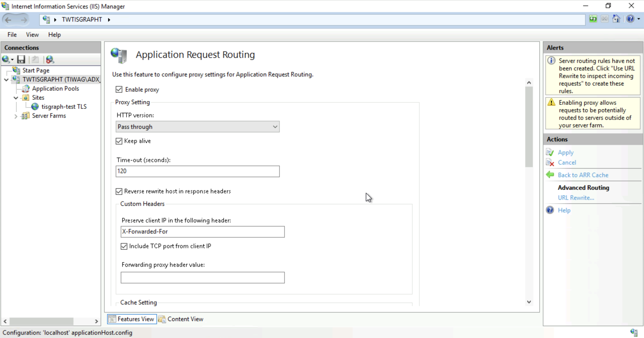Toggle Include TCP port from client IP

pyautogui.click(x=124, y=246)
